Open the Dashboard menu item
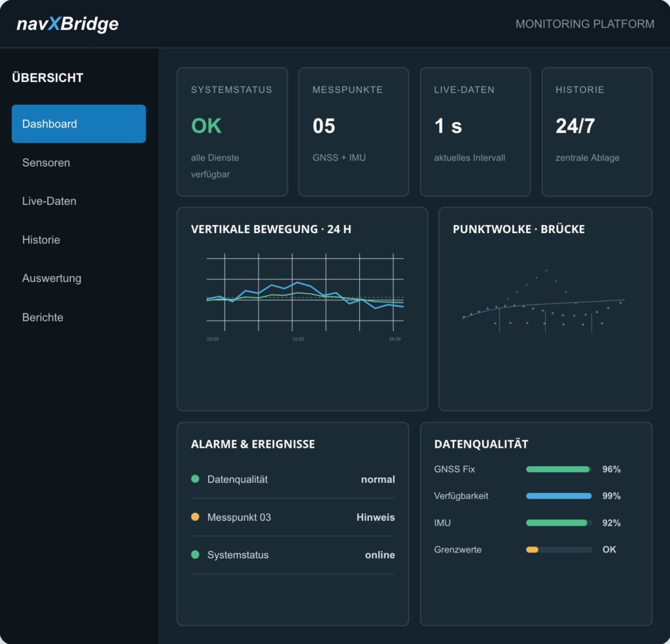The width and height of the screenshot is (670, 644). (79, 124)
